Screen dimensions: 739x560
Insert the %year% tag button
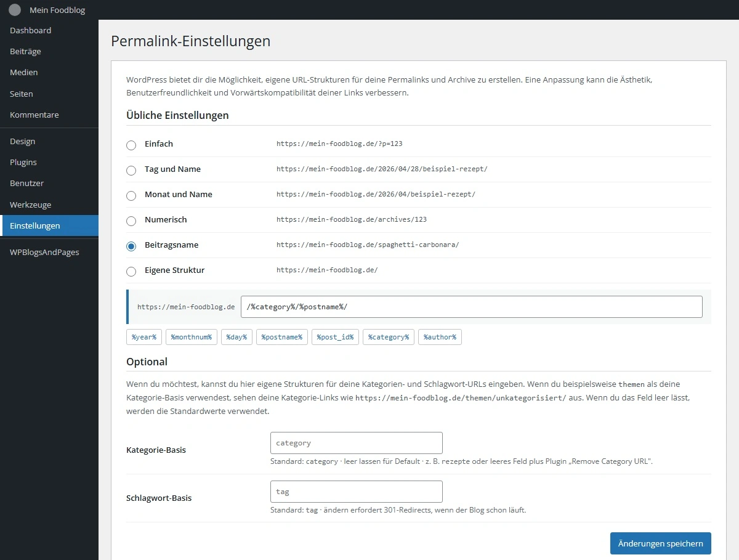[144, 337]
